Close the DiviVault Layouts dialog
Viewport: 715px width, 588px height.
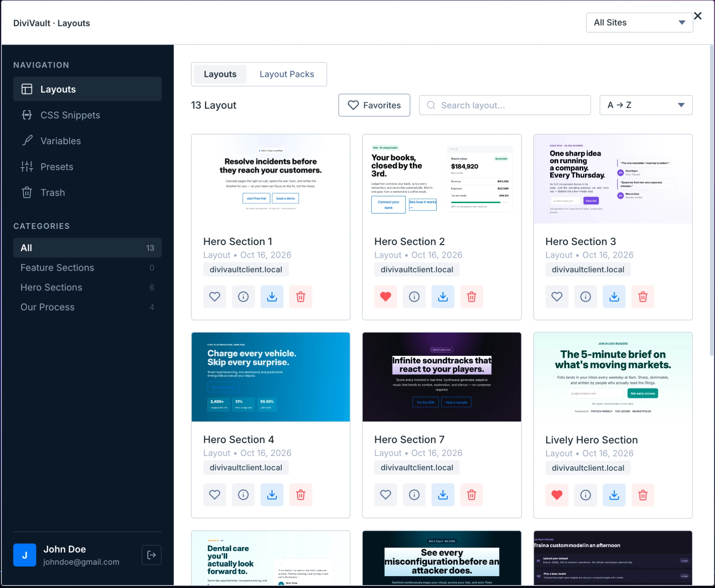[697, 16]
